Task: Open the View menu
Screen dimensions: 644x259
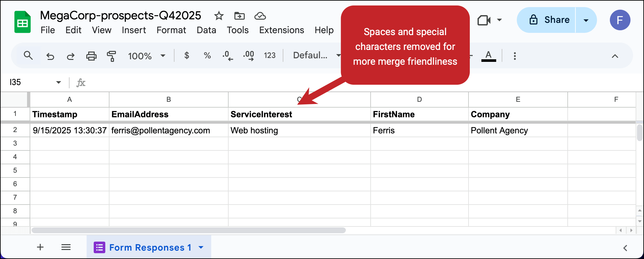Action: coord(102,30)
